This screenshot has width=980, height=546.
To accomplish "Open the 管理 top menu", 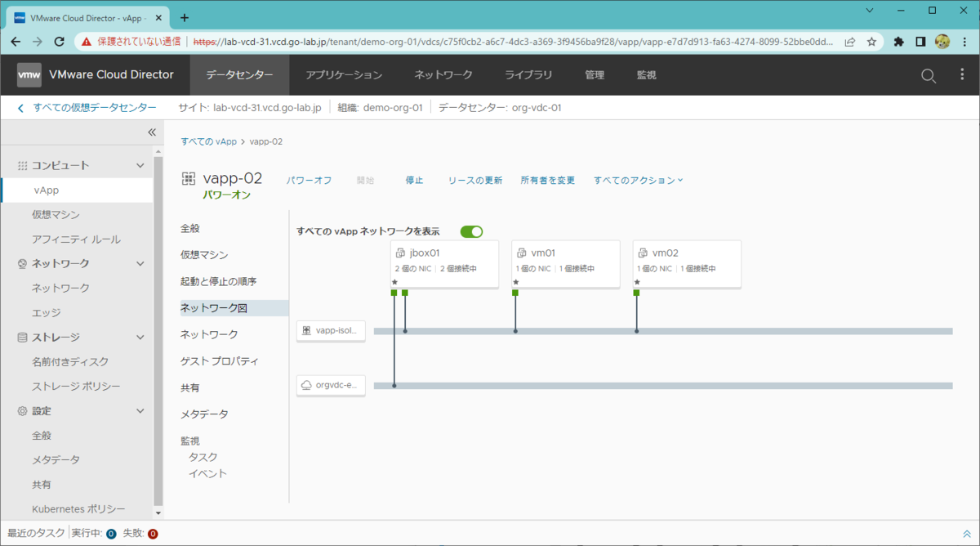I will pyautogui.click(x=595, y=74).
